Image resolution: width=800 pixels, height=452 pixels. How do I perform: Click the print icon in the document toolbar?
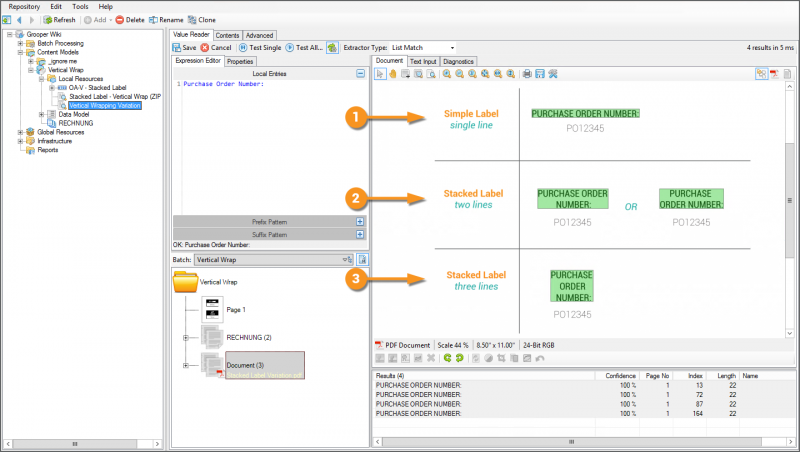click(x=526, y=74)
